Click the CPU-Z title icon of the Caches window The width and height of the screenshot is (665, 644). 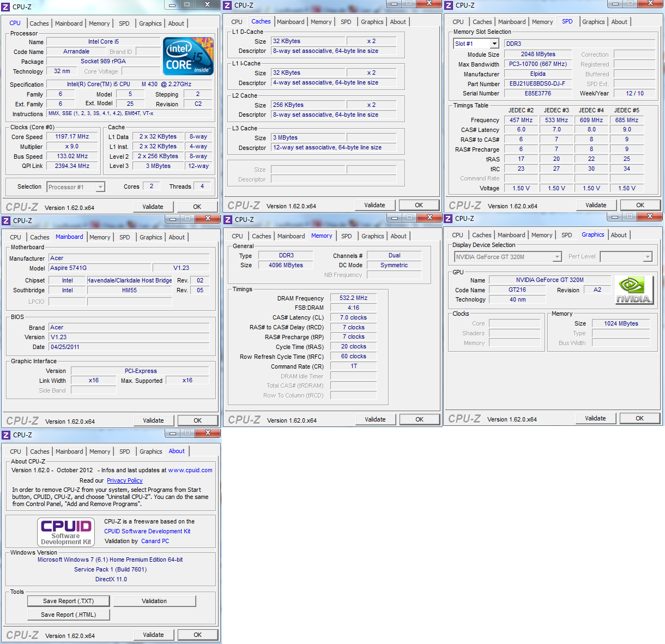[227, 5]
